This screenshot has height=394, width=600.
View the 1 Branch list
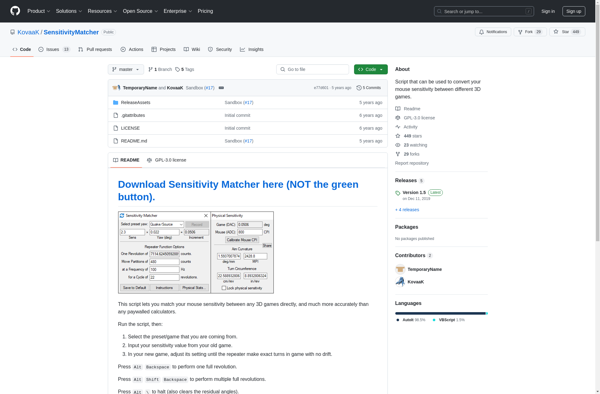click(x=160, y=69)
